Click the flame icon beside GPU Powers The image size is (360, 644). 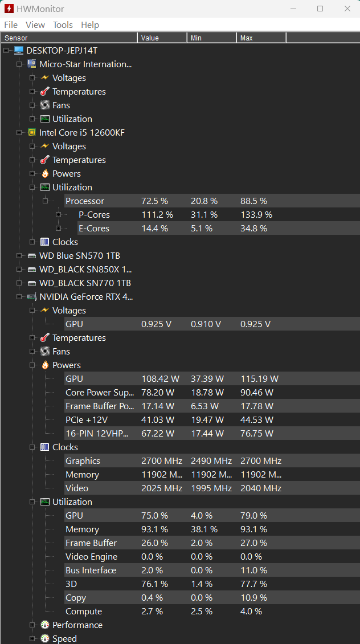[45, 365]
